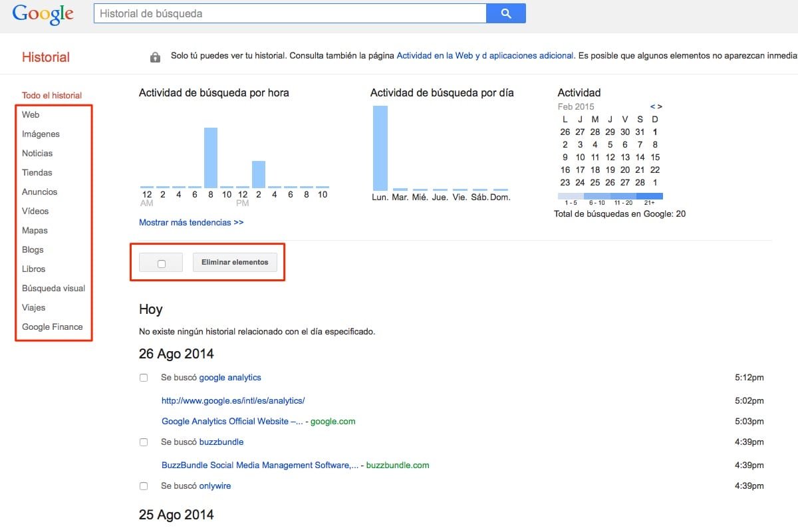Click the Google logo
Viewport: 798px width, 532px height.
pos(43,14)
